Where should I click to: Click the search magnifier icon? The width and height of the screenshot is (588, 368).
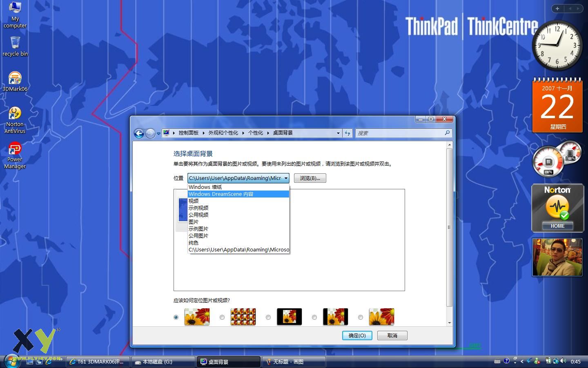447,133
